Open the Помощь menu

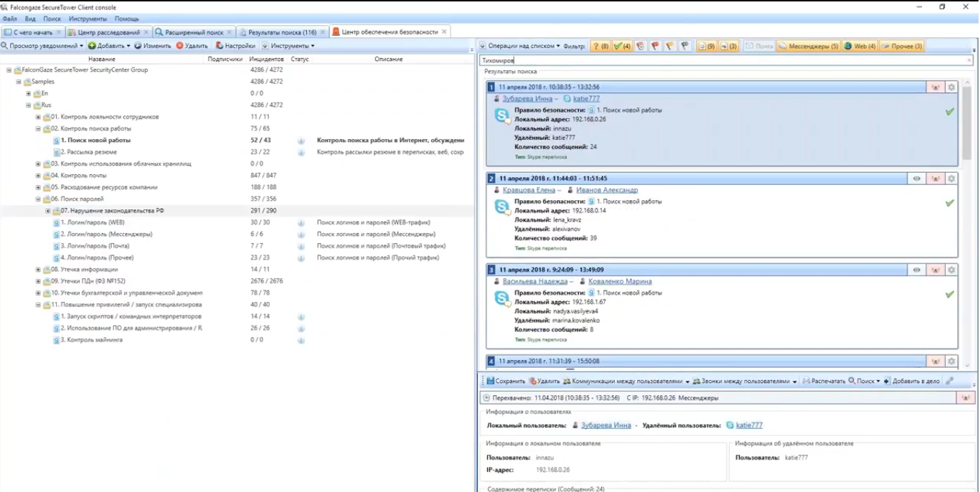(127, 19)
